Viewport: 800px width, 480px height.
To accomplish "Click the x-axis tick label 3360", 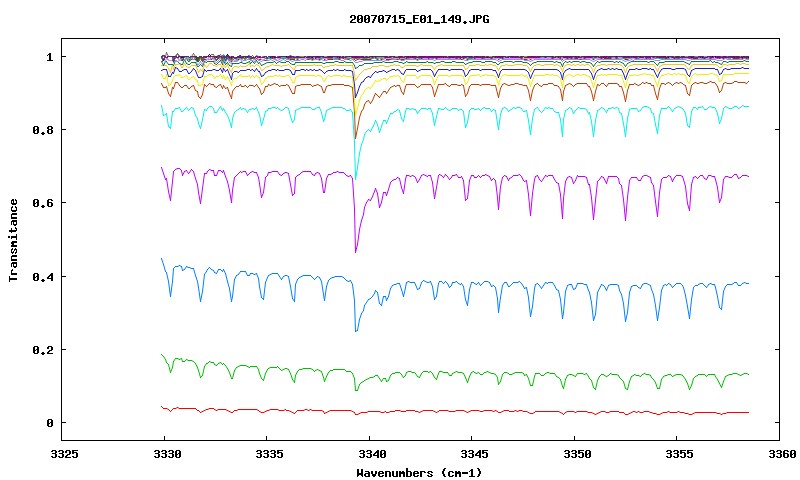I will [782, 454].
